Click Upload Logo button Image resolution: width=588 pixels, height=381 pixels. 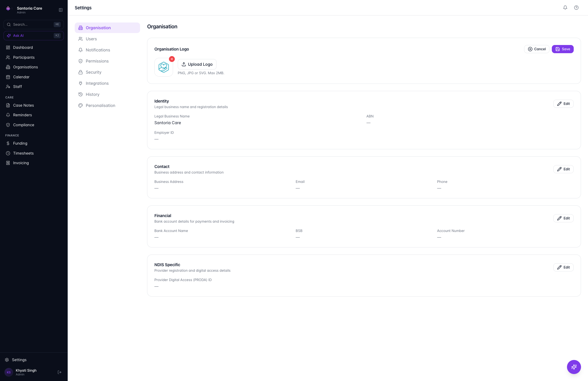(x=197, y=64)
